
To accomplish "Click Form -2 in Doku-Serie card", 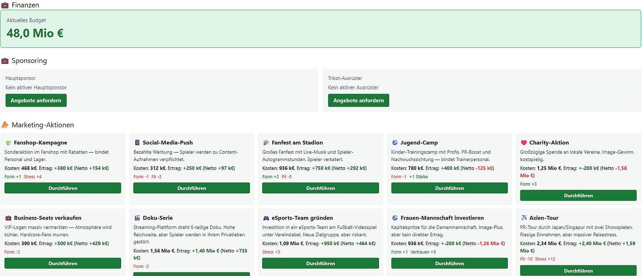I will tap(141, 267).
